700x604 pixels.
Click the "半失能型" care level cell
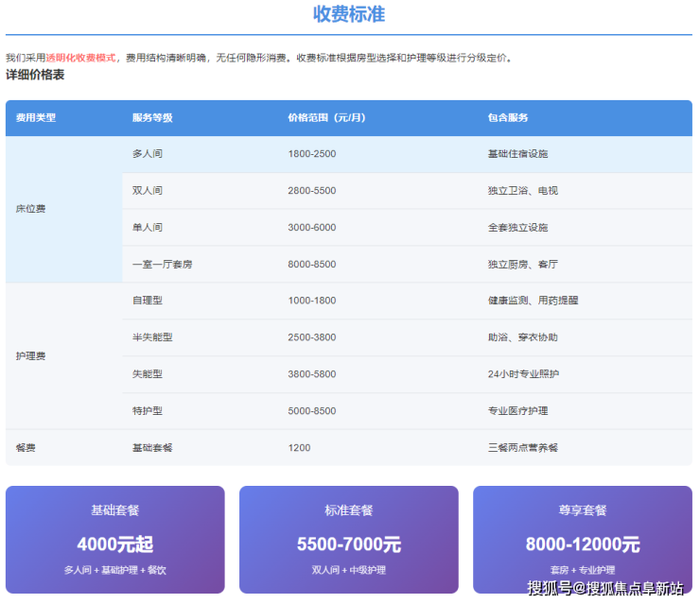(152, 337)
